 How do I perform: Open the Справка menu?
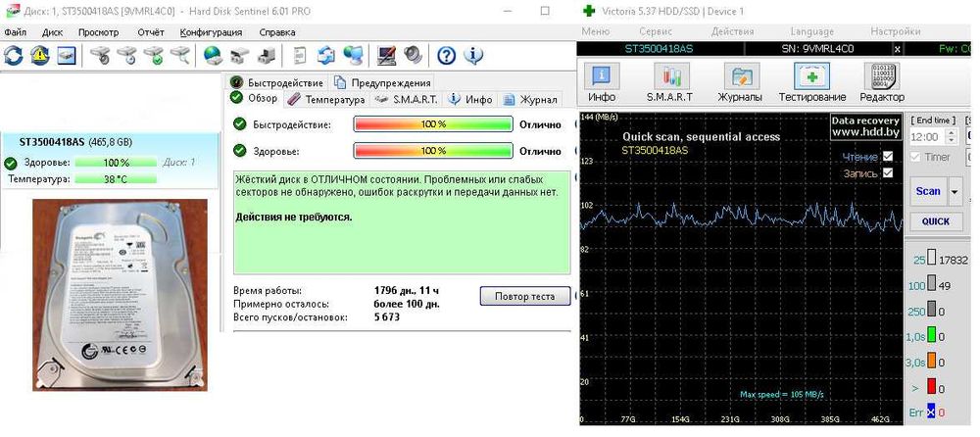tap(277, 32)
